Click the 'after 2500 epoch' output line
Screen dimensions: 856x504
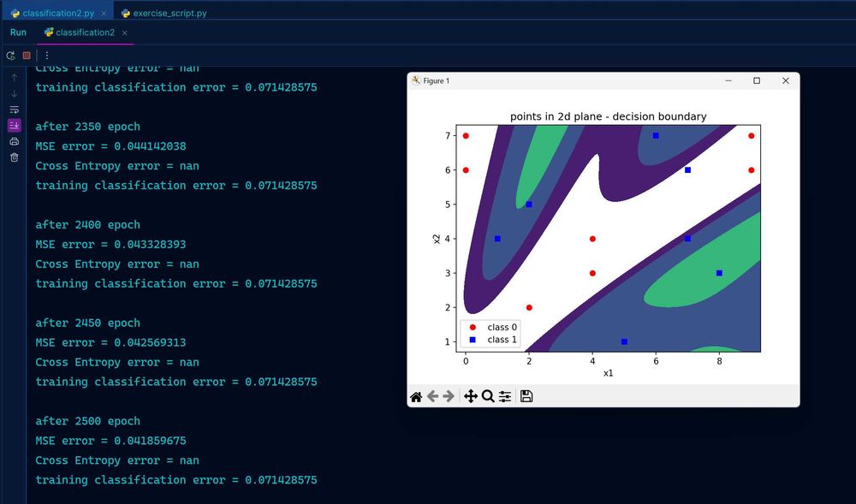click(x=88, y=421)
